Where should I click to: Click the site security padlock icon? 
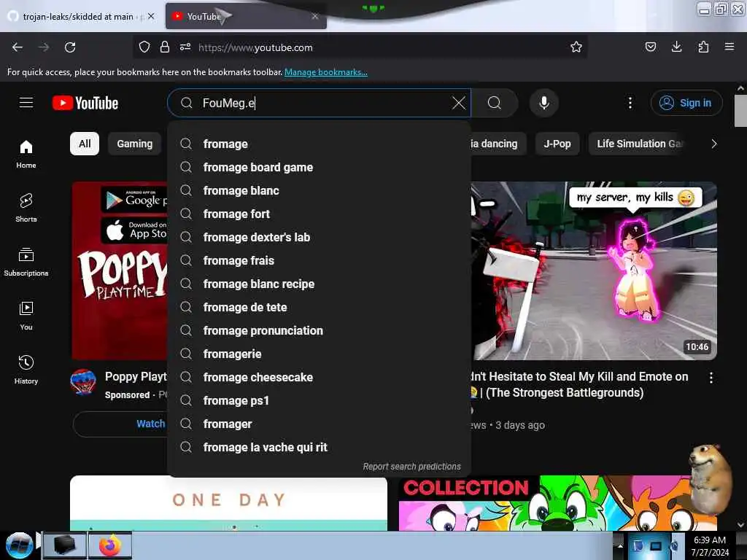click(165, 47)
